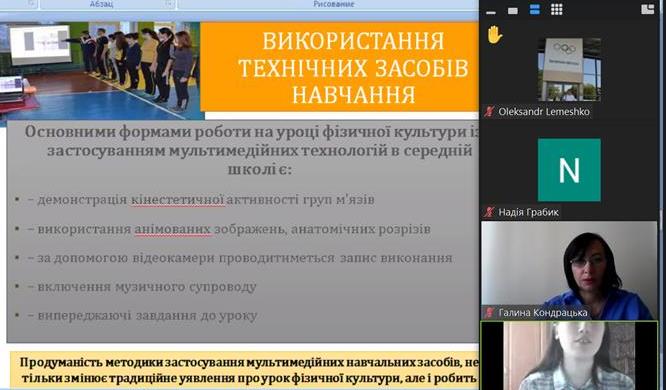
Task: Click the words груп м'язів in first bullet
Action: coord(339,200)
